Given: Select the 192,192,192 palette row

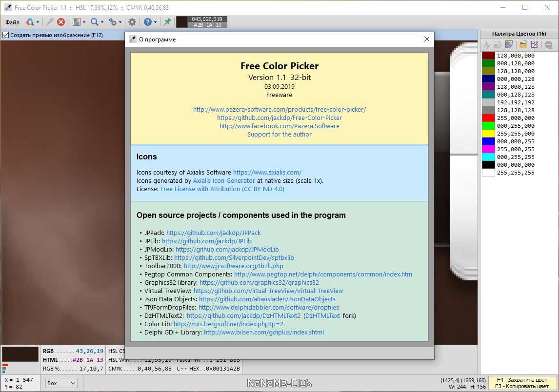Looking at the screenshot, I should click(519, 103).
